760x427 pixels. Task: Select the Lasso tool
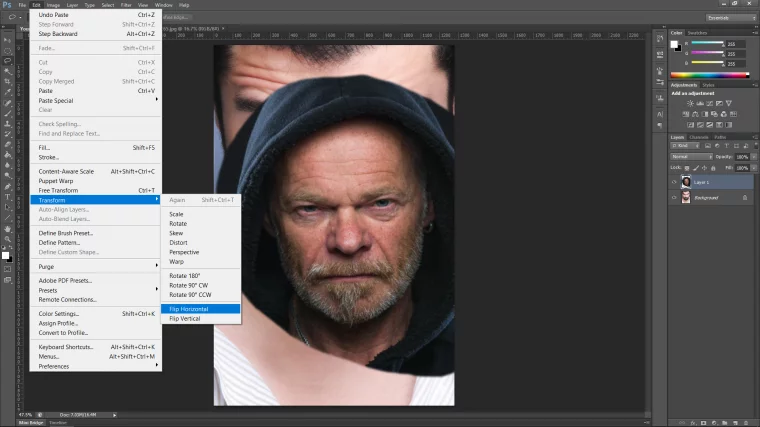pyautogui.click(x=8, y=61)
